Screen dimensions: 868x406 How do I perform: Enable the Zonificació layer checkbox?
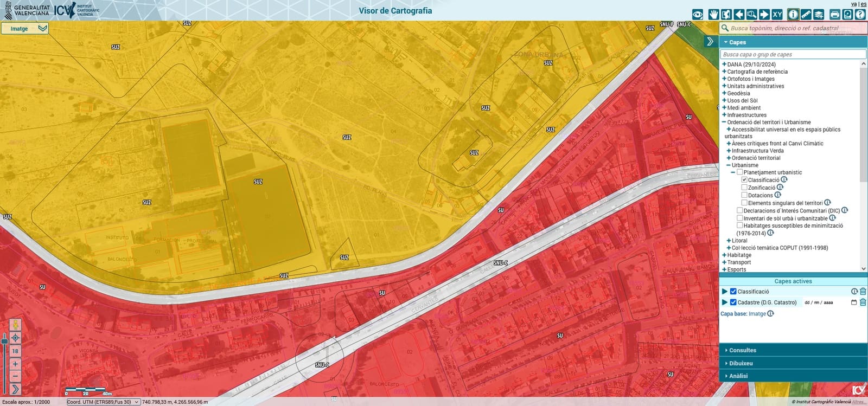coord(744,188)
